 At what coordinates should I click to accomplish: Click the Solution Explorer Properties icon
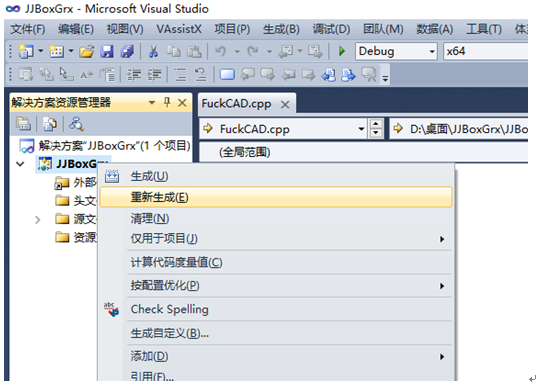click(23, 124)
